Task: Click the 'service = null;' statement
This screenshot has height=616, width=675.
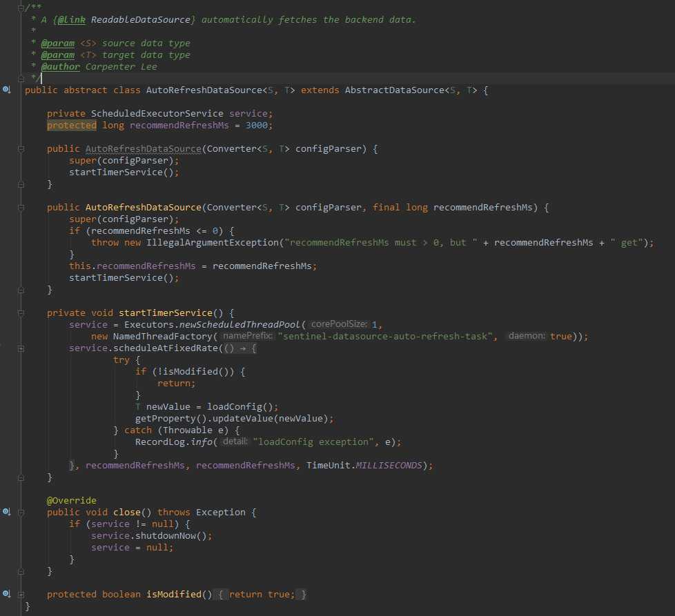Action: point(132,548)
